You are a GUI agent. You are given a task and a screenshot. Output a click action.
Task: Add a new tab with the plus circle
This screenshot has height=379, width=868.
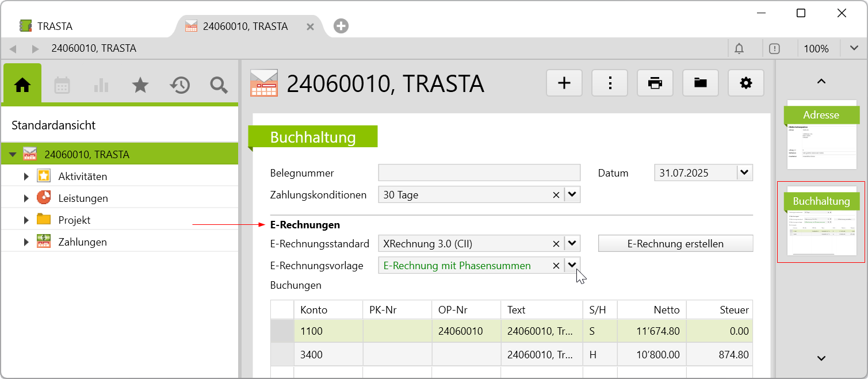coord(341,26)
